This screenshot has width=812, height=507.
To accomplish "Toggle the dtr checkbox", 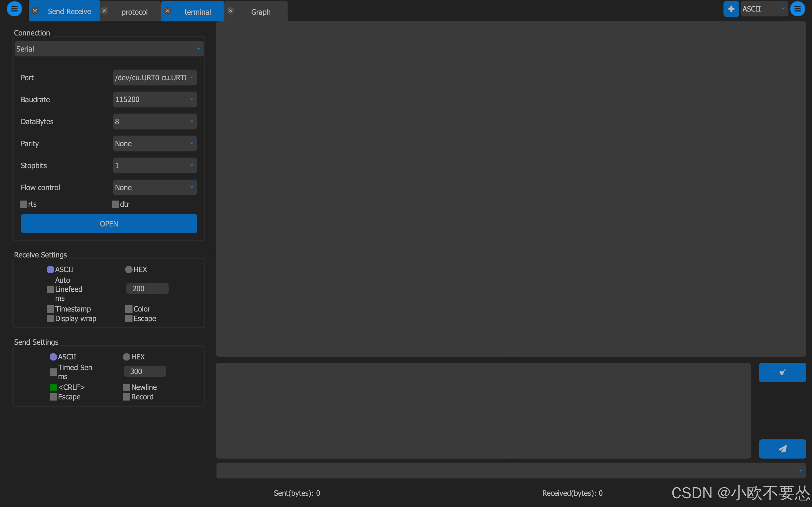I will (x=115, y=204).
